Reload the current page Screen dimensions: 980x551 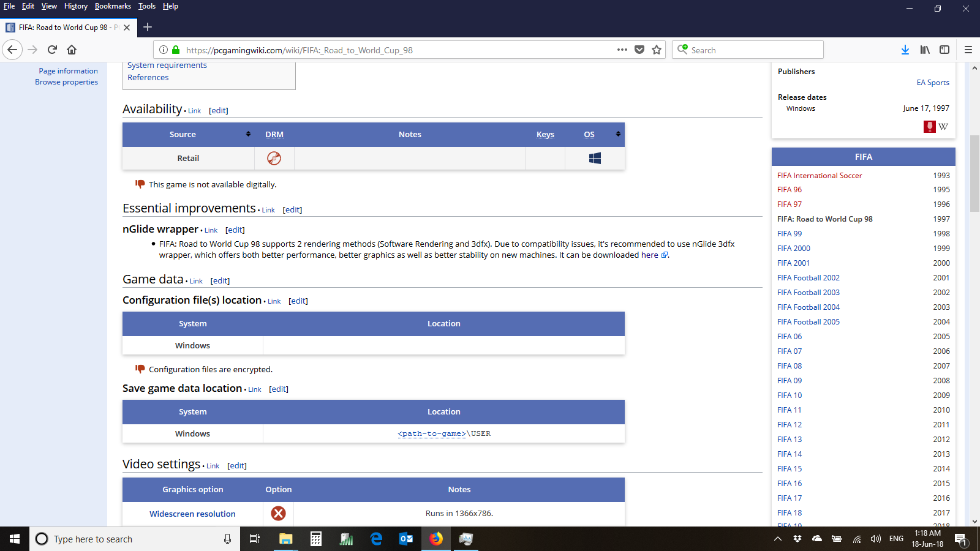coord(52,50)
